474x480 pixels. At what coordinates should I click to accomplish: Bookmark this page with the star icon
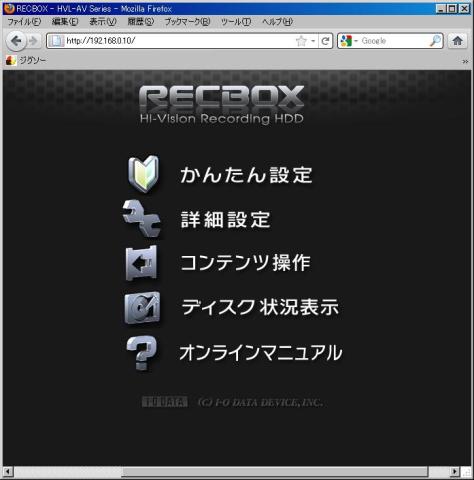tap(301, 41)
